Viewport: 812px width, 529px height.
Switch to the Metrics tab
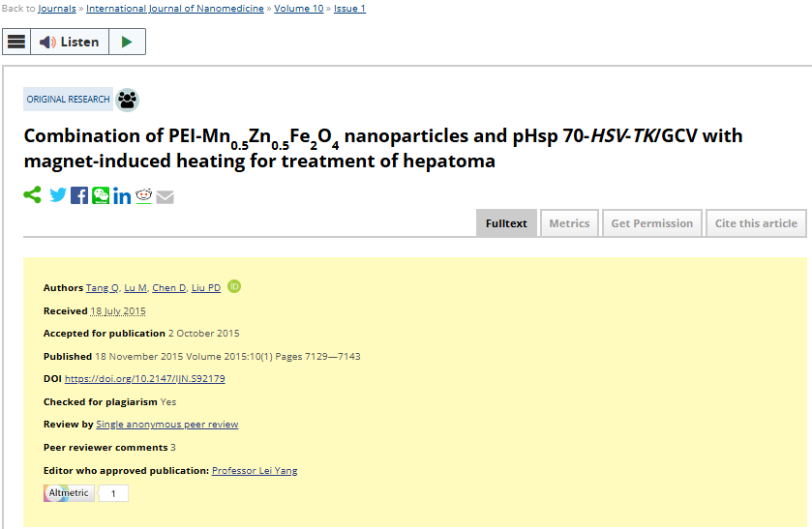(x=569, y=223)
